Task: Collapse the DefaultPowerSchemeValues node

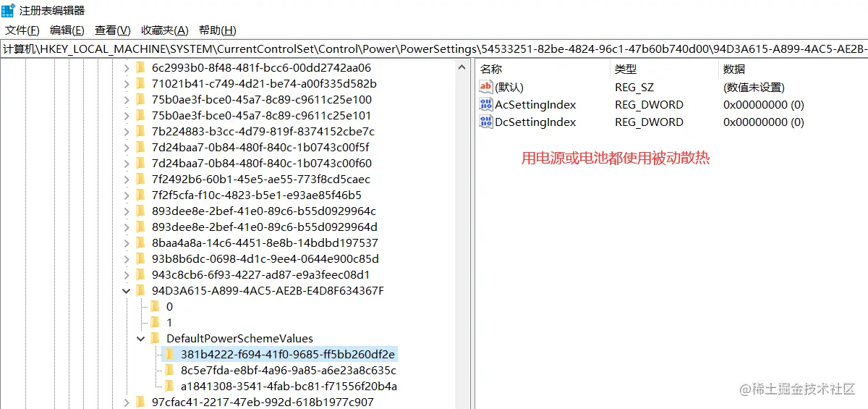Action: 140,338
